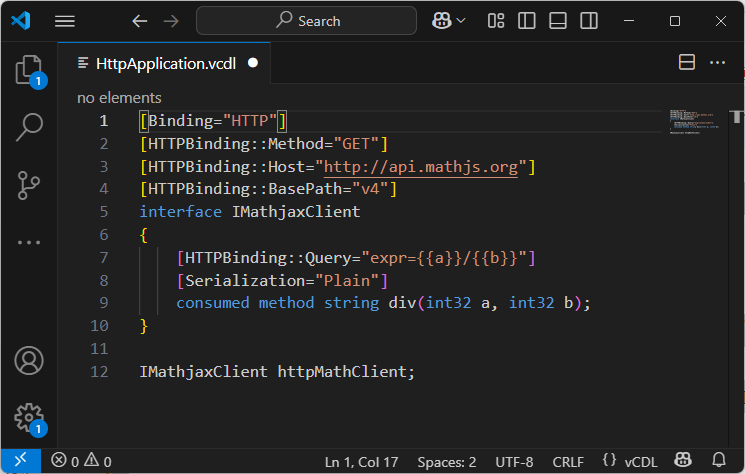Open the remote window indicator
Screen dimensions: 745x474
click(x=21, y=461)
